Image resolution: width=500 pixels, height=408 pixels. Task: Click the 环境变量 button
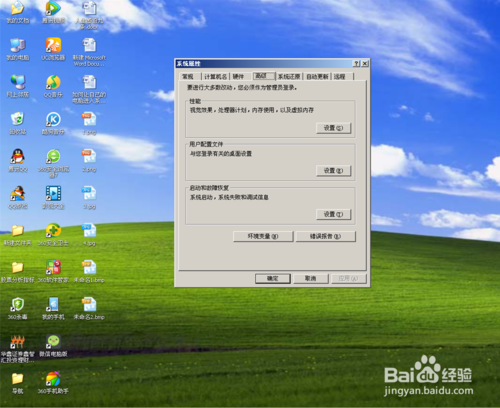coord(263,236)
